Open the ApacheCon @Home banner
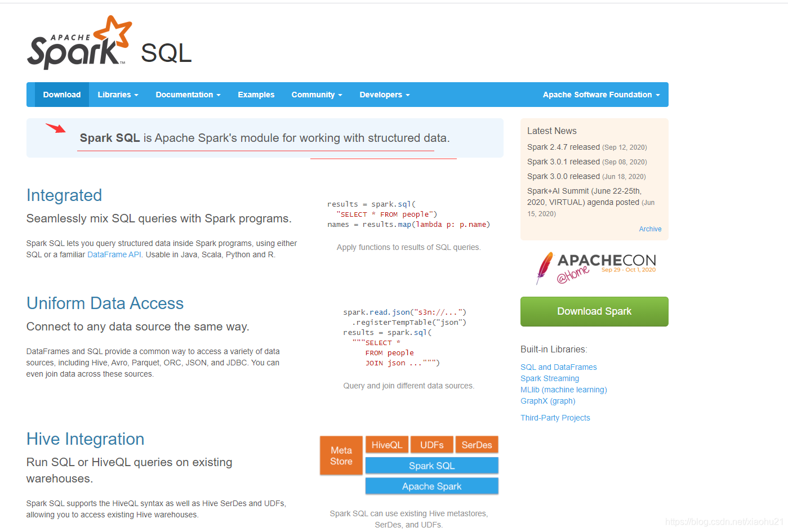788x532 pixels. coord(595,268)
